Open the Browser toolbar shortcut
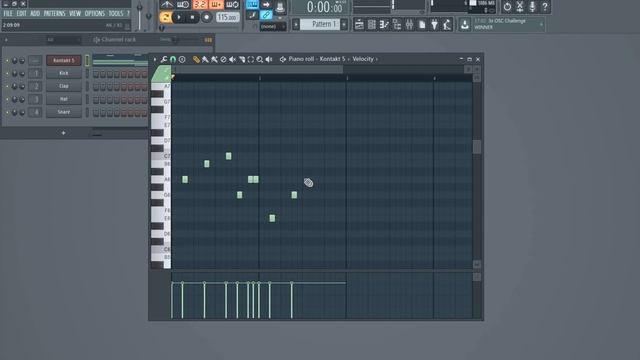Image resolution: width=640 pixels, height=360 pixels. pyautogui.click(x=397, y=25)
